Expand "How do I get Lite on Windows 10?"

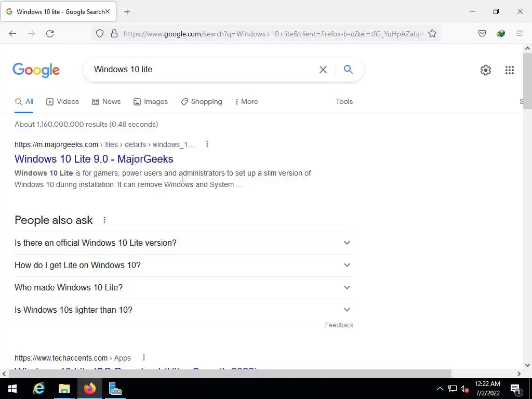coord(184,265)
